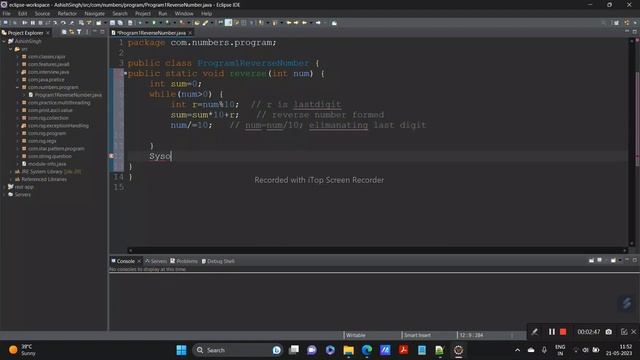This screenshot has width=640, height=360.
Task: Switch to the Debug Shell tab
Action: [218, 261]
